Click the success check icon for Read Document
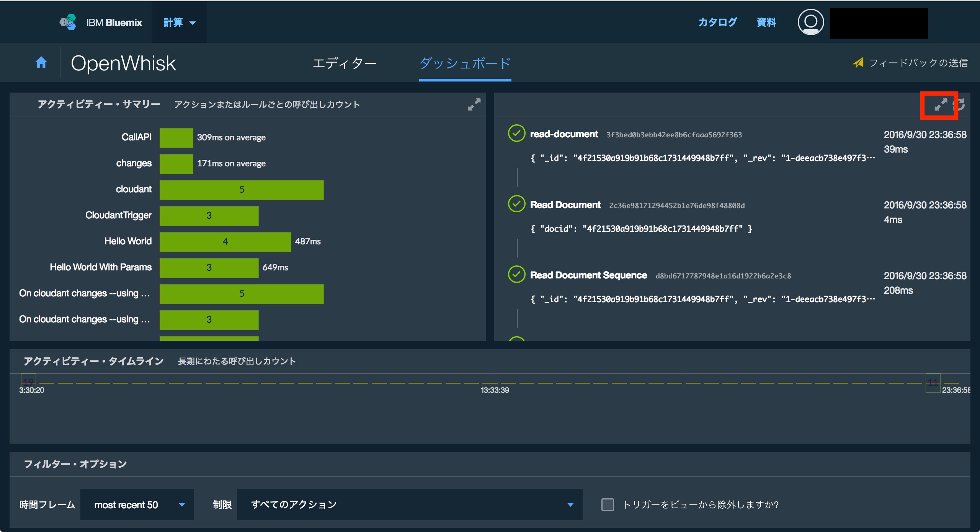Image resolution: width=980 pixels, height=532 pixels. (x=516, y=204)
